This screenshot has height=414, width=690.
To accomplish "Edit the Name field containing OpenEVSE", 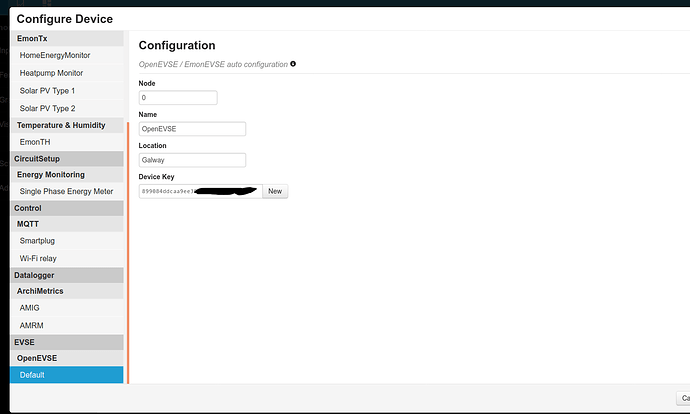I will (192, 129).
